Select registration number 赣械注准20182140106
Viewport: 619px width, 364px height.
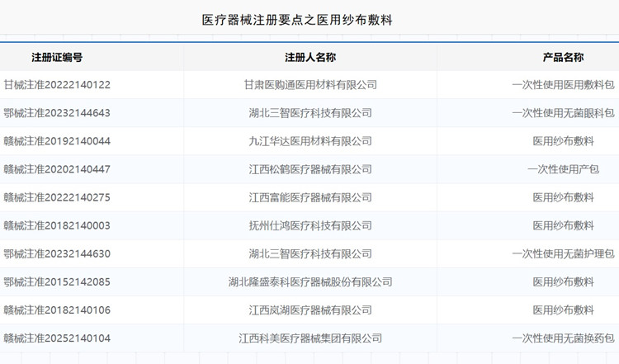pyautogui.click(x=57, y=310)
